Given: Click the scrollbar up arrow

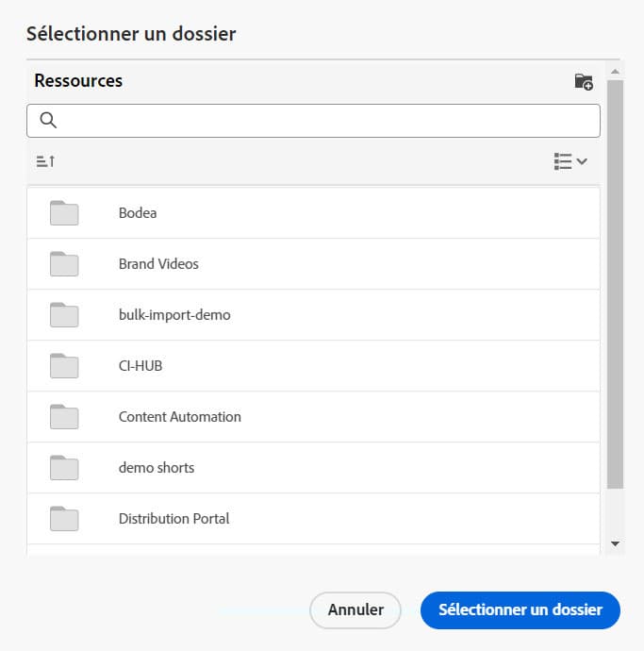Looking at the screenshot, I should click(x=615, y=71).
